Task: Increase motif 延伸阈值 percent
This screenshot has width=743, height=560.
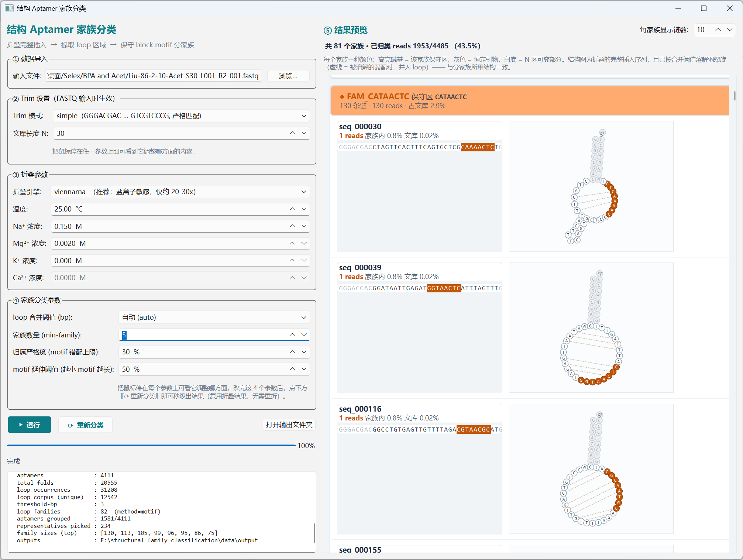Action: pyautogui.click(x=292, y=369)
